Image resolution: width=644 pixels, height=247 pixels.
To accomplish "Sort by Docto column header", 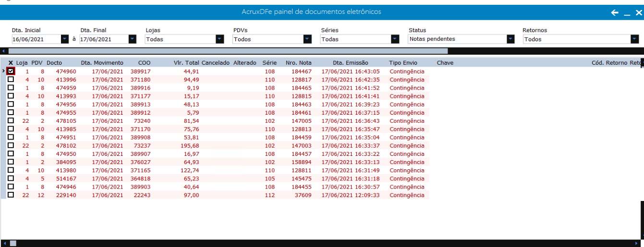I will click(x=54, y=63).
